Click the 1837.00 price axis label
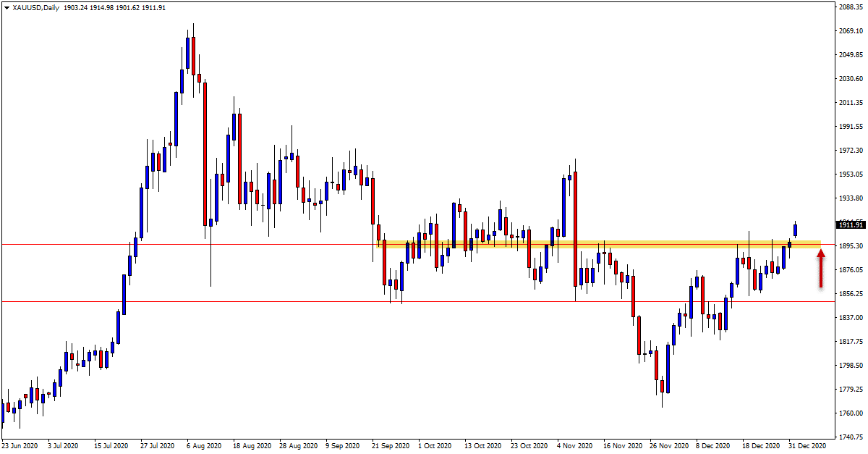The height and width of the screenshot is (454, 868). [851, 318]
